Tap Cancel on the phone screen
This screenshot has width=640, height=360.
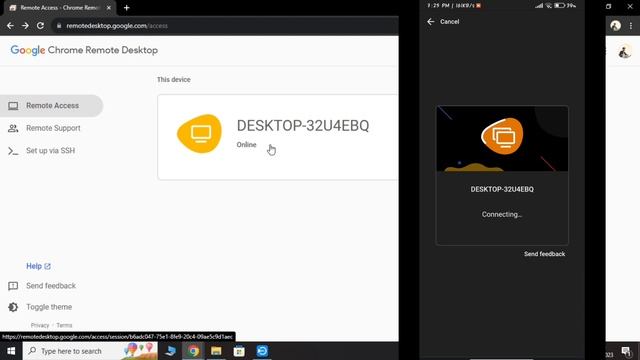coord(449,22)
